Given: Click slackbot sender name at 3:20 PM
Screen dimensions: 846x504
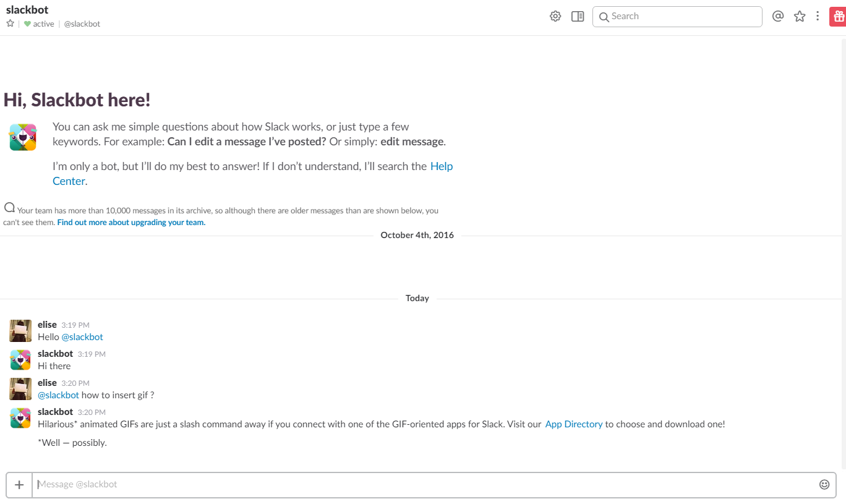Looking at the screenshot, I should point(56,412).
